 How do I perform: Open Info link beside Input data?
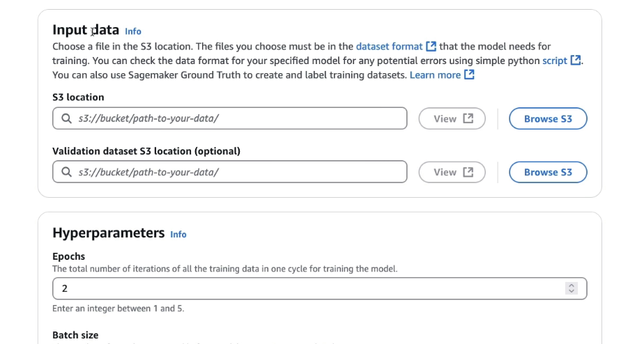tap(132, 31)
